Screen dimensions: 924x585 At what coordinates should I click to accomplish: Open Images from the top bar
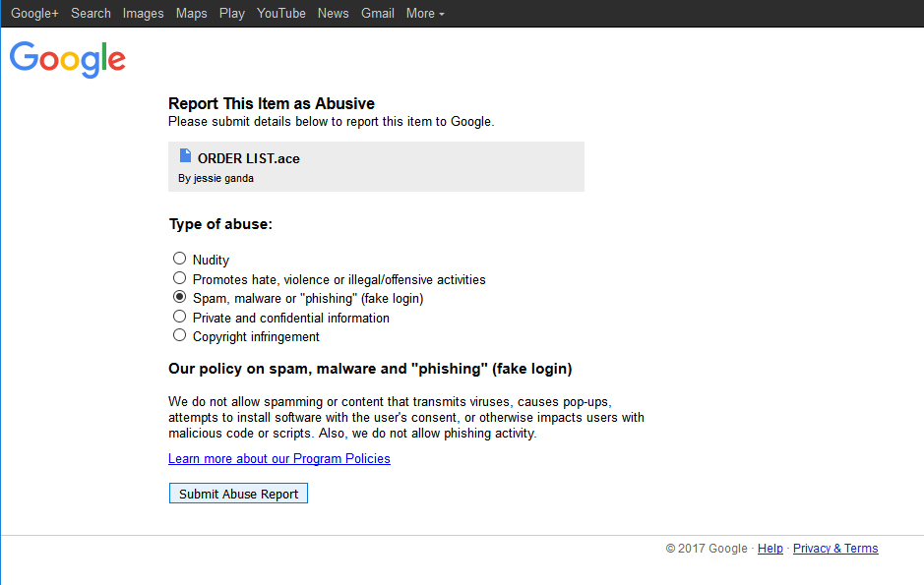pos(144,14)
